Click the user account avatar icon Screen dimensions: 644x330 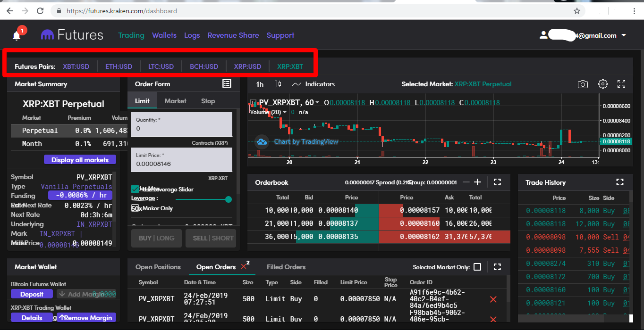point(543,35)
